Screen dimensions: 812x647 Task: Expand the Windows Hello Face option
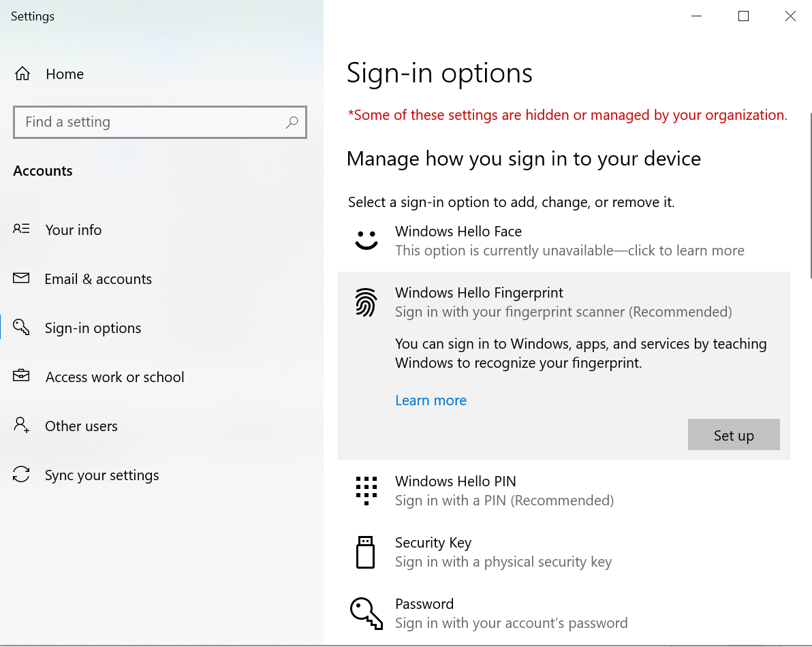pyautogui.click(x=564, y=240)
